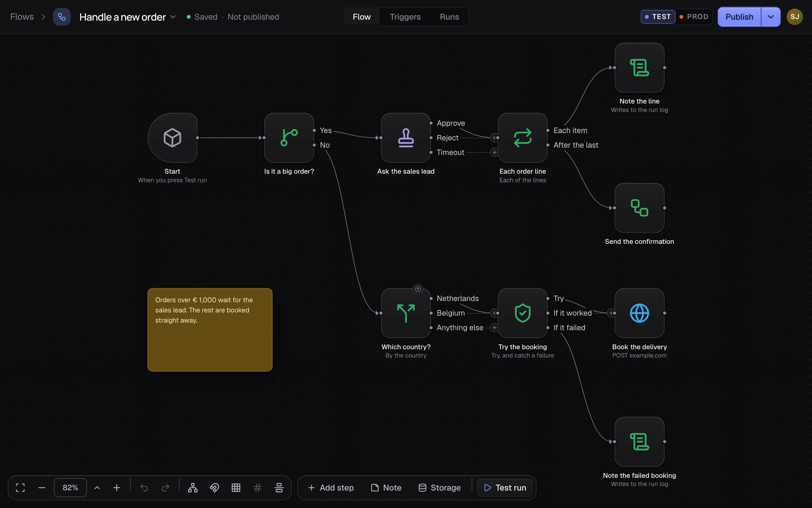812x508 pixels.
Task: Click the Add step button
Action: coord(331,487)
